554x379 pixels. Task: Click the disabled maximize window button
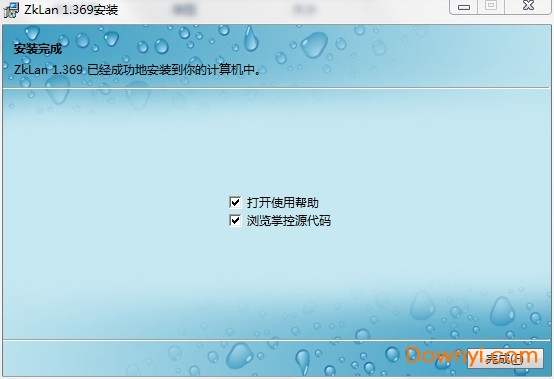(x=491, y=6)
